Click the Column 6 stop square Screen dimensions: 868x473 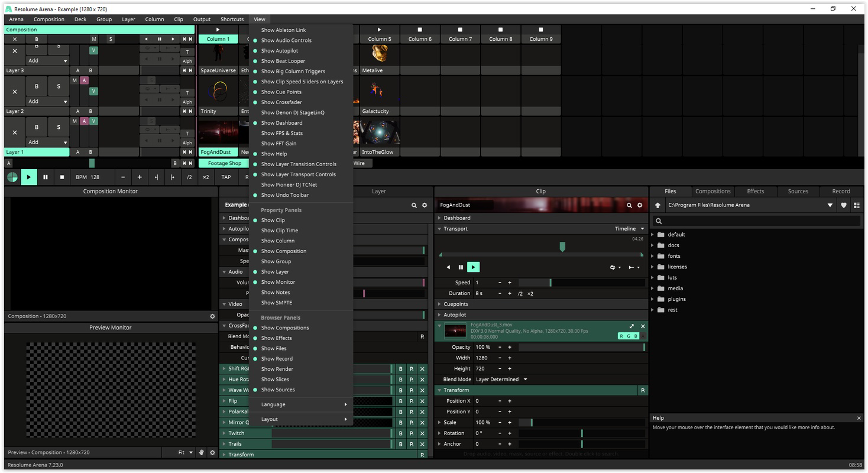pyautogui.click(x=420, y=29)
